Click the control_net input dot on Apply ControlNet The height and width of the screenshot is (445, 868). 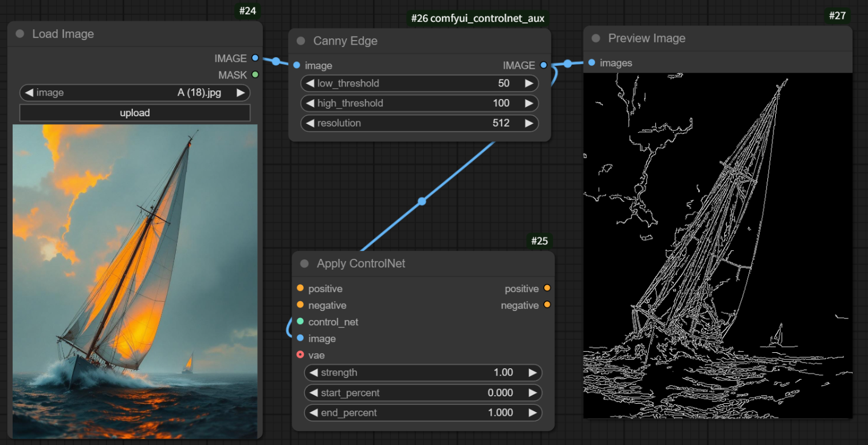click(x=299, y=322)
